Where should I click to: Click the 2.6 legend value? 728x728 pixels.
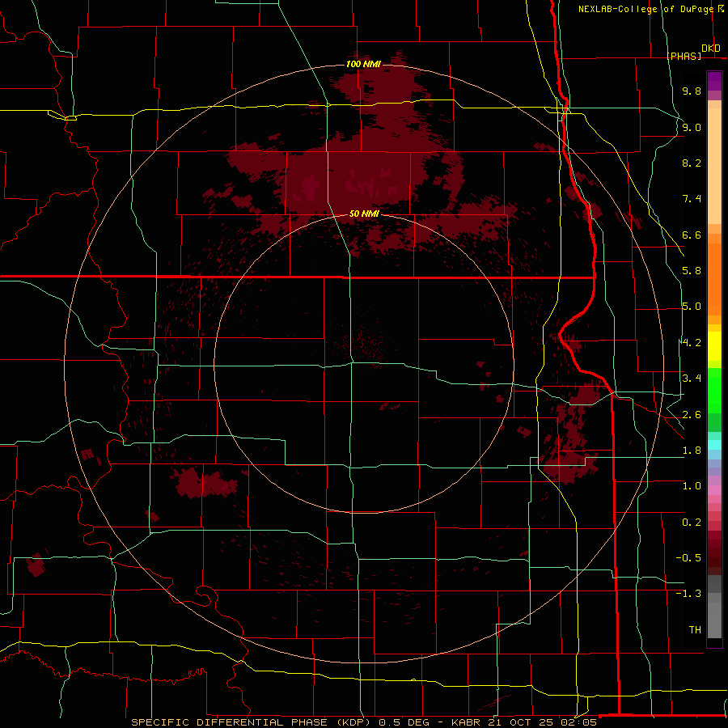point(692,415)
